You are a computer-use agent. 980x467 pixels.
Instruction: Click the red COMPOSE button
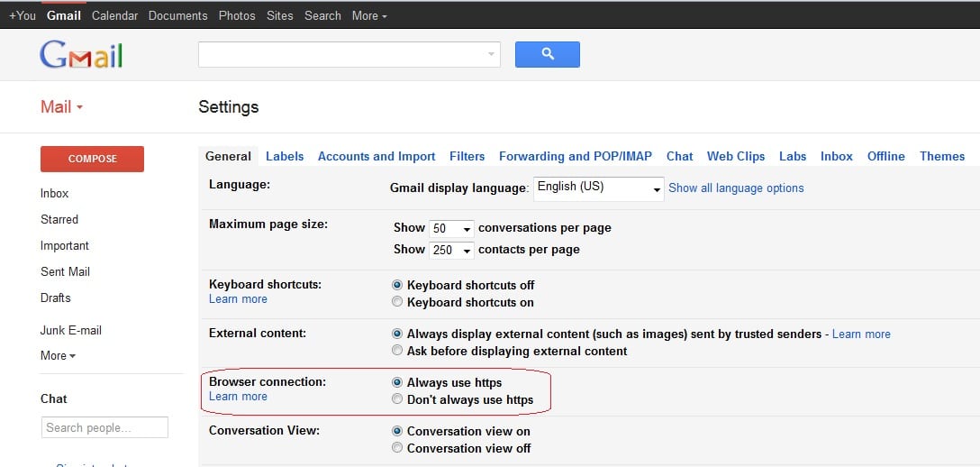92,159
